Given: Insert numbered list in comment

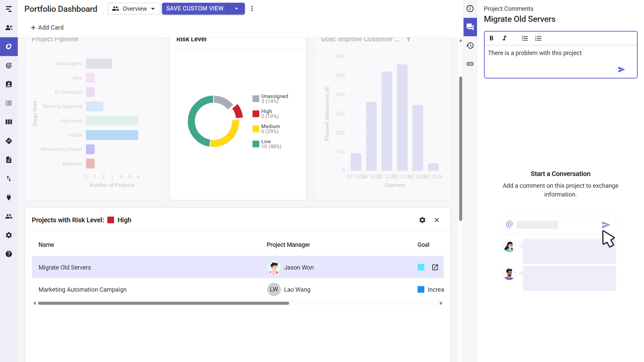Looking at the screenshot, I should coord(538,38).
